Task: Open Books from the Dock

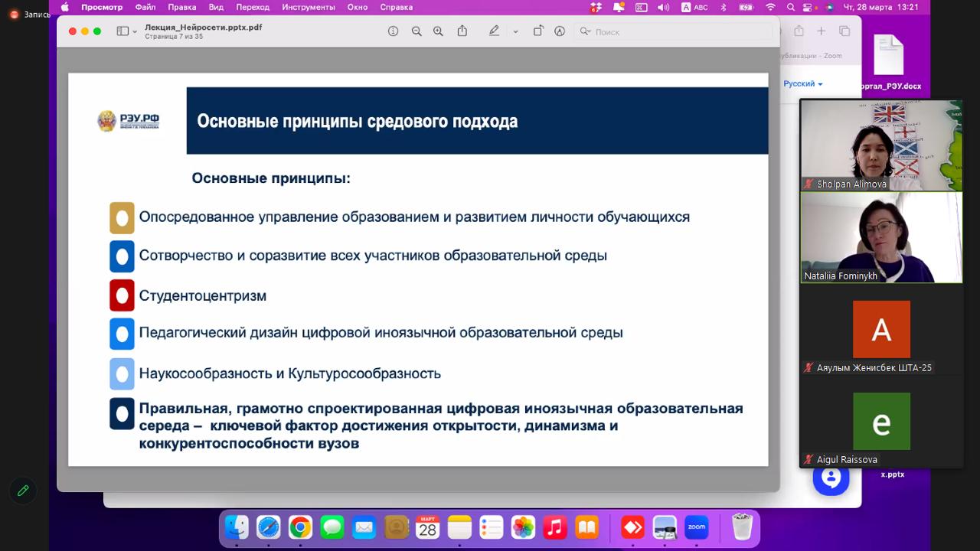Action: tap(586, 527)
